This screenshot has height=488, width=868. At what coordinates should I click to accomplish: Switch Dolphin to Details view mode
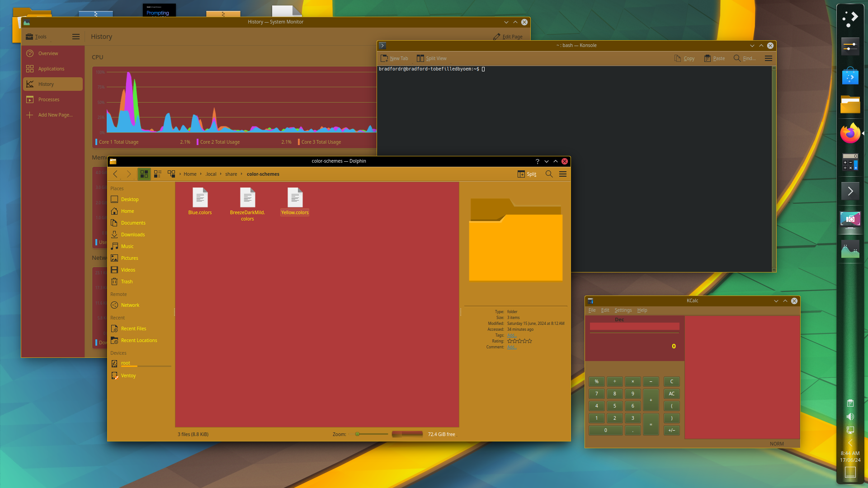171,174
